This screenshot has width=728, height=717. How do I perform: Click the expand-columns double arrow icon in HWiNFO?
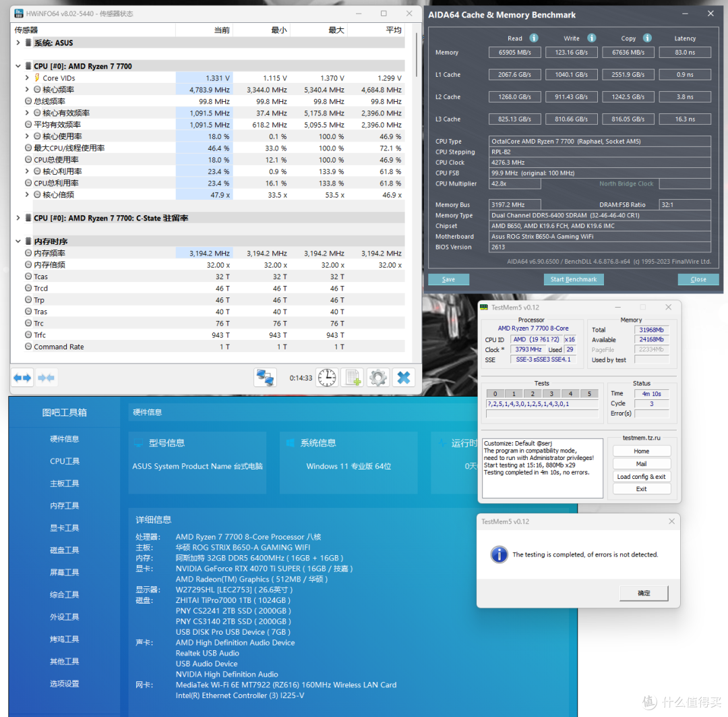point(22,378)
